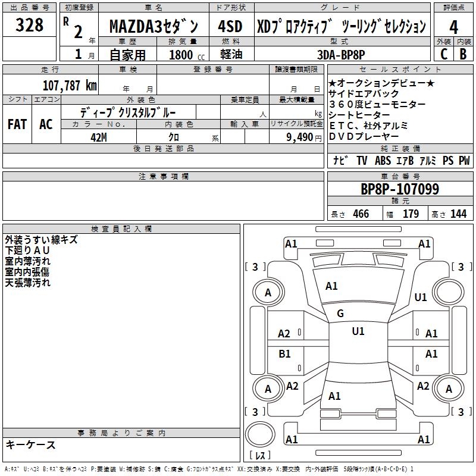Select the interior color クロ
The height and width of the screenshot is (476, 476).
coord(174,137)
